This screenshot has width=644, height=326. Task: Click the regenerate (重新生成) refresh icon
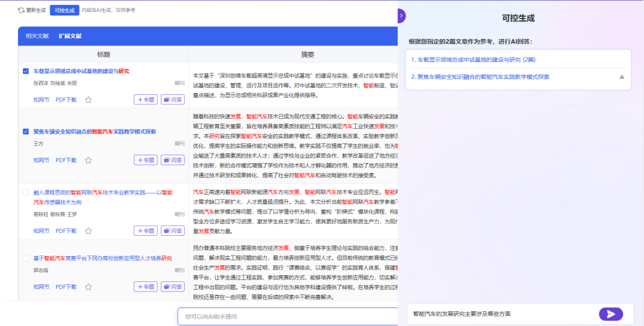coord(22,10)
